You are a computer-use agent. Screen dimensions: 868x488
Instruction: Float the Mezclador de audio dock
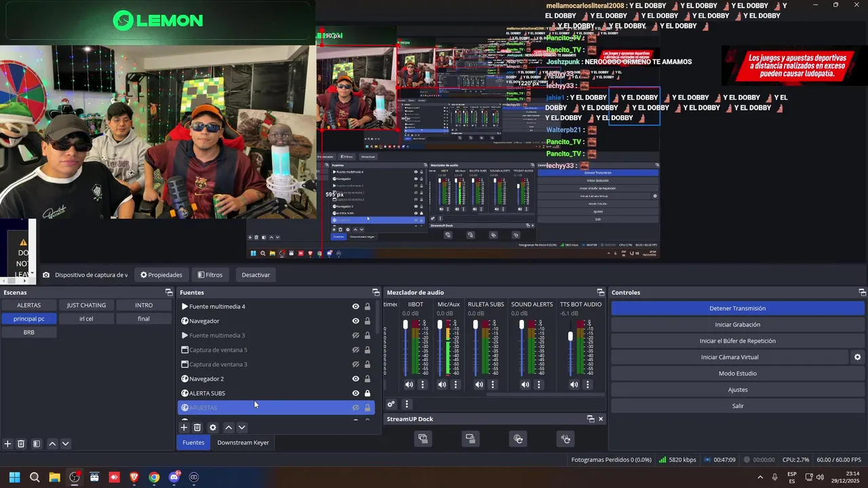(600, 292)
